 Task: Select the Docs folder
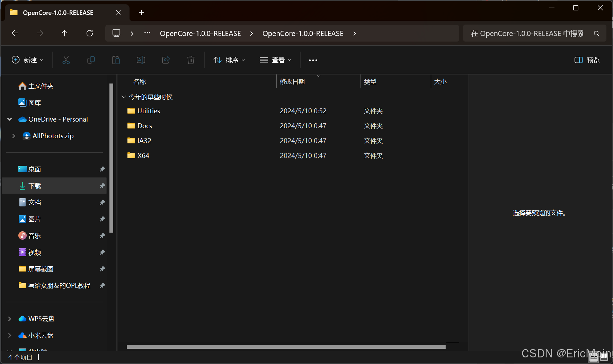click(x=145, y=126)
